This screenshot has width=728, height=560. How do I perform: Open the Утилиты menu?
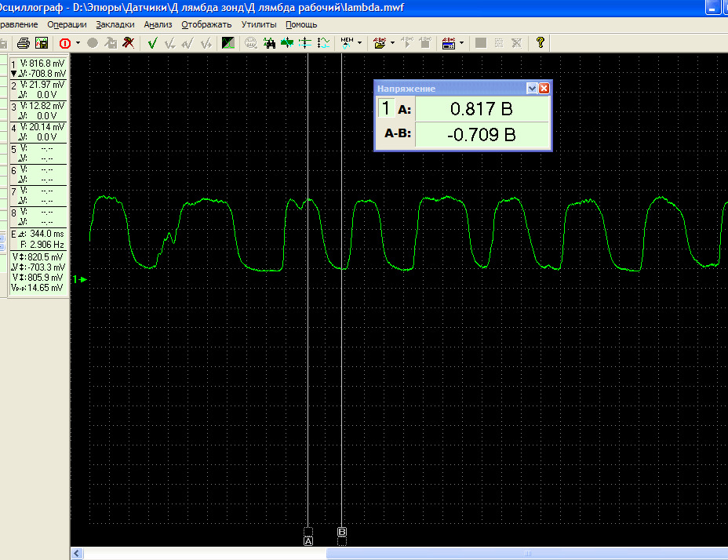(259, 24)
